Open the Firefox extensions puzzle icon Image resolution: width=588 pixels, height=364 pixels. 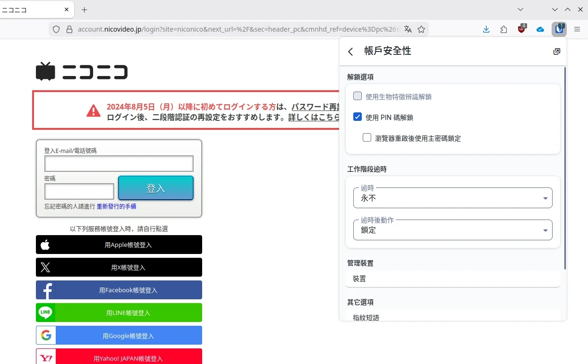coord(503,29)
